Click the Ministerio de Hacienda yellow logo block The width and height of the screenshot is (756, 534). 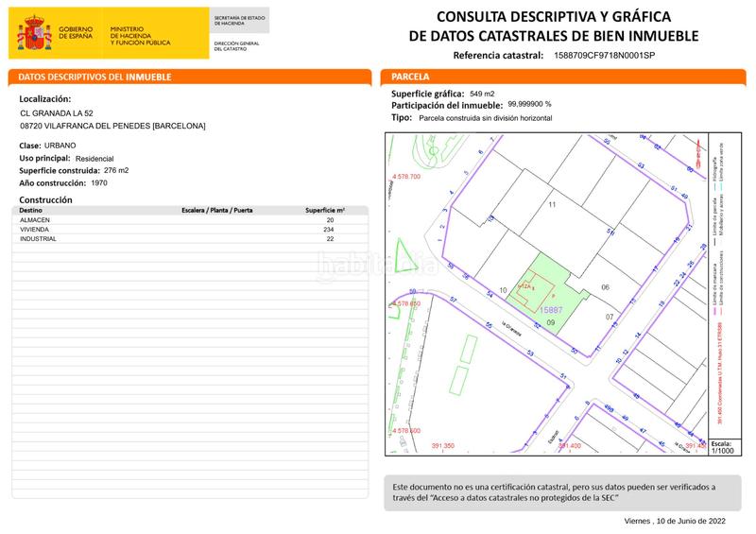pos(140,36)
